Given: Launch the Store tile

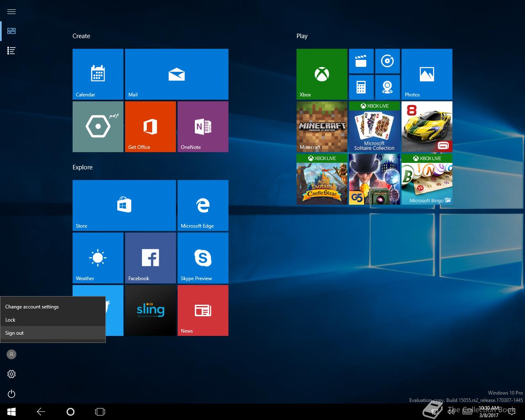Looking at the screenshot, I should 124,205.
